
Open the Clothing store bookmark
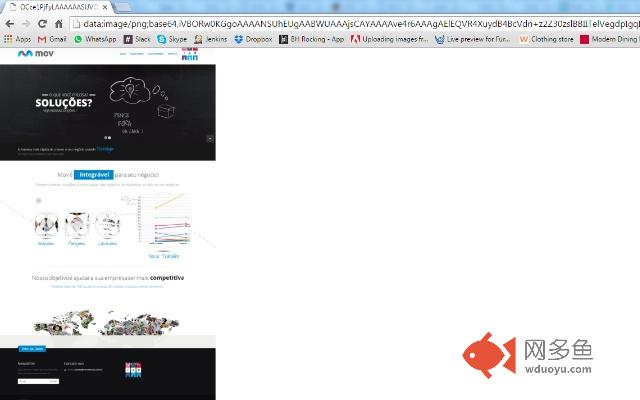pyautogui.click(x=546, y=39)
